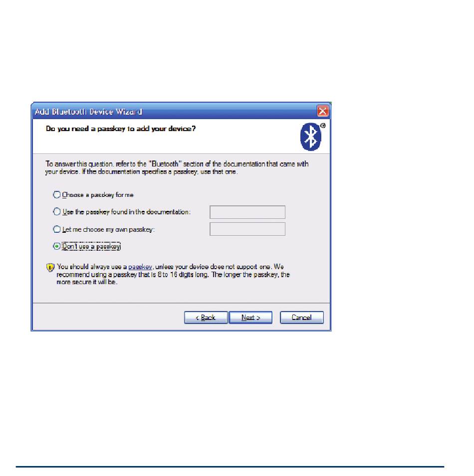Viewport: 474px width, 476px height.
Task: Continue with the Next button
Action: click(x=250, y=317)
